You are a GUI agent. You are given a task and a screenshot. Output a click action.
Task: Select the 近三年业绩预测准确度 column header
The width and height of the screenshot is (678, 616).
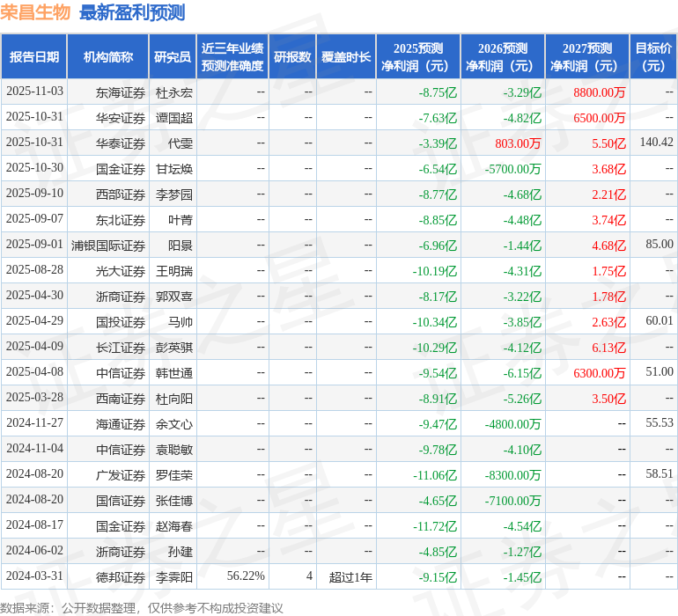pos(232,57)
